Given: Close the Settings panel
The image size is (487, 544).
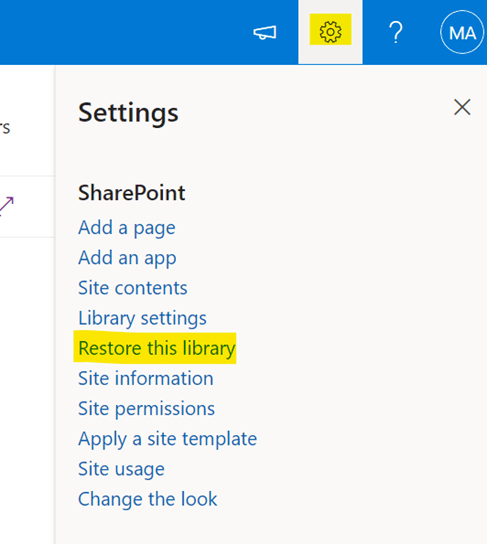Looking at the screenshot, I should coord(462,107).
